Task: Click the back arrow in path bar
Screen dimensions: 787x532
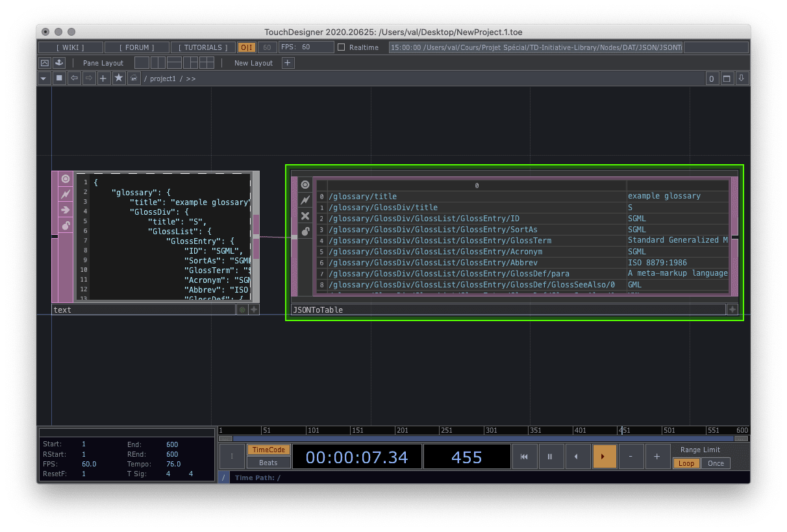Action: pyautogui.click(x=74, y=79)
